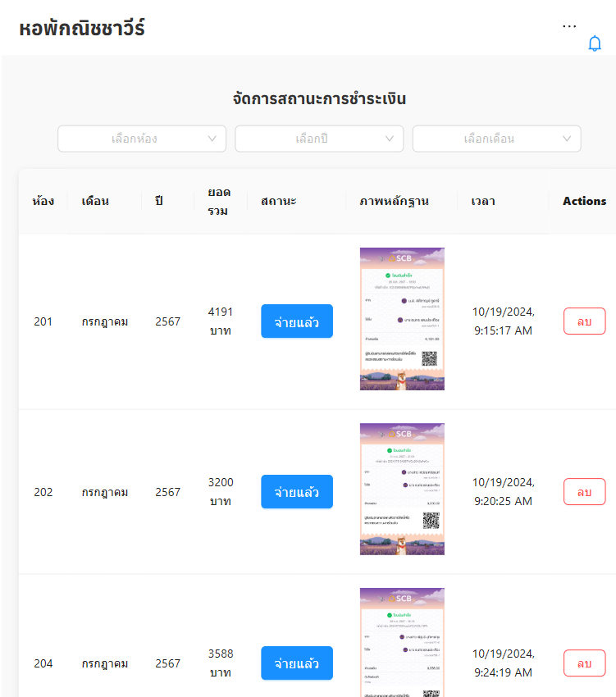This screenshot has width=616, height=697.
Task: Remove the room 204 payment entry
Action: (584, 663)
